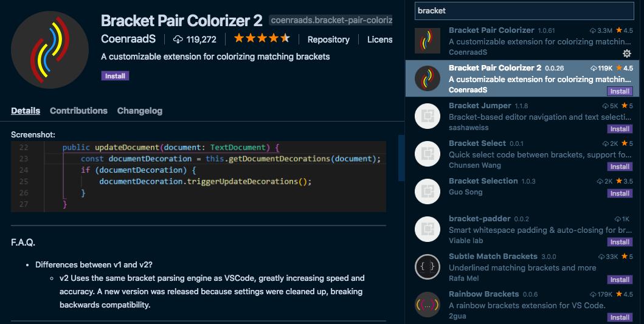
Task: Click the Guo Song publisher name
Action: pos(466,191)
